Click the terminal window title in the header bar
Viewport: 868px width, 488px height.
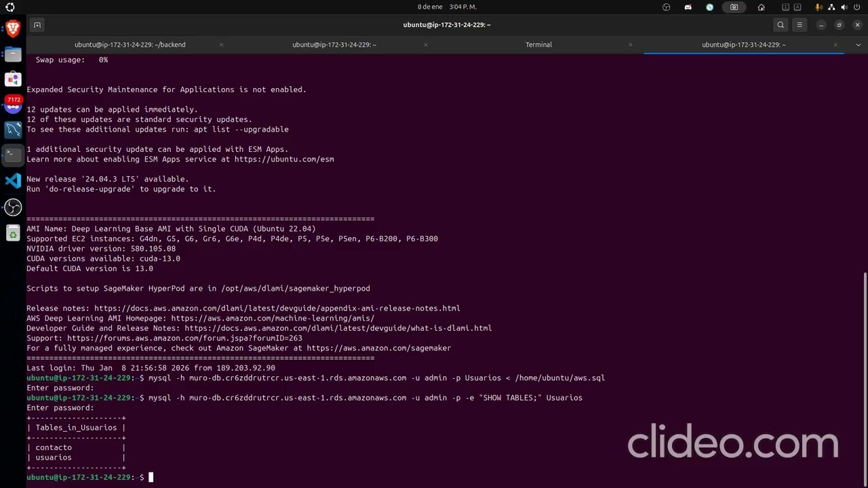point(447,25)
